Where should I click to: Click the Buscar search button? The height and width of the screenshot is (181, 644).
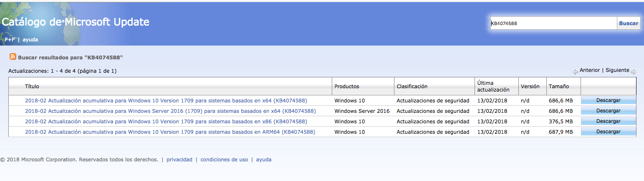629,23
